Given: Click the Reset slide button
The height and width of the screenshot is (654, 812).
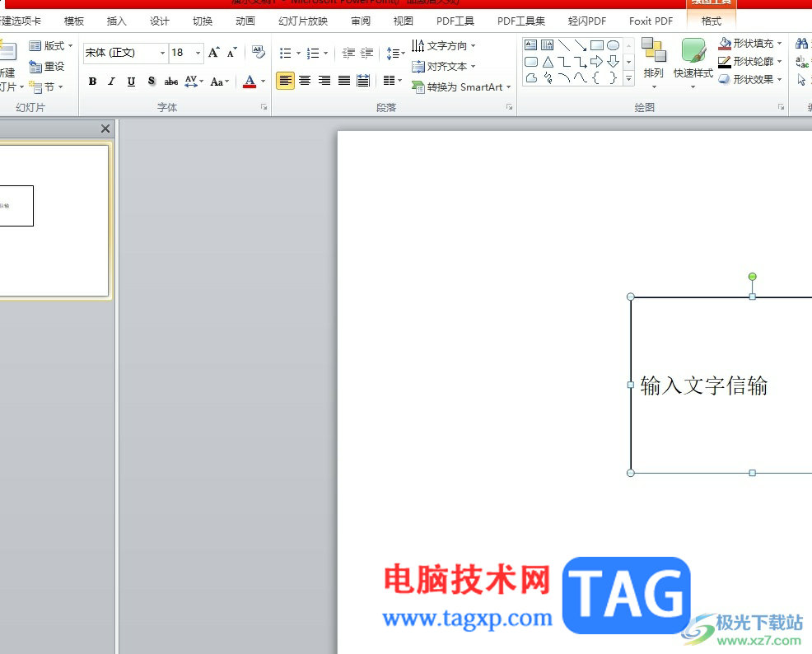Looking at the screenshot, I should (47, 66).
